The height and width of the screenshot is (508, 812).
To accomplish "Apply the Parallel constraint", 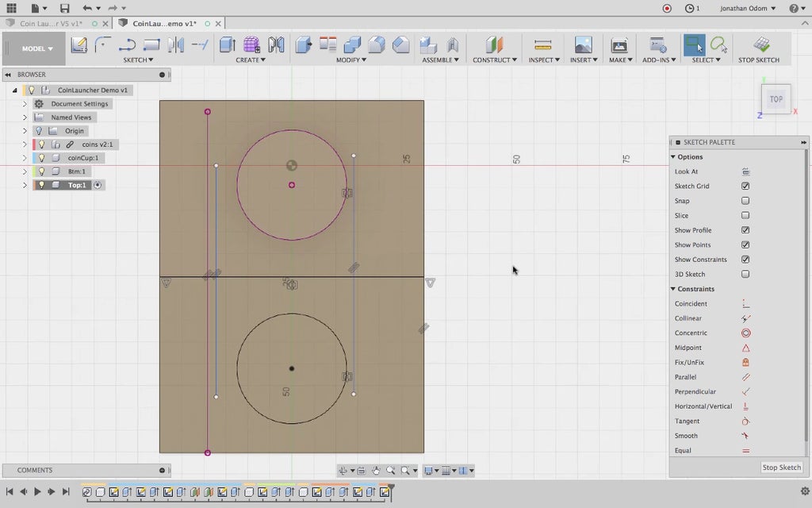I will (x=745, y=377).
